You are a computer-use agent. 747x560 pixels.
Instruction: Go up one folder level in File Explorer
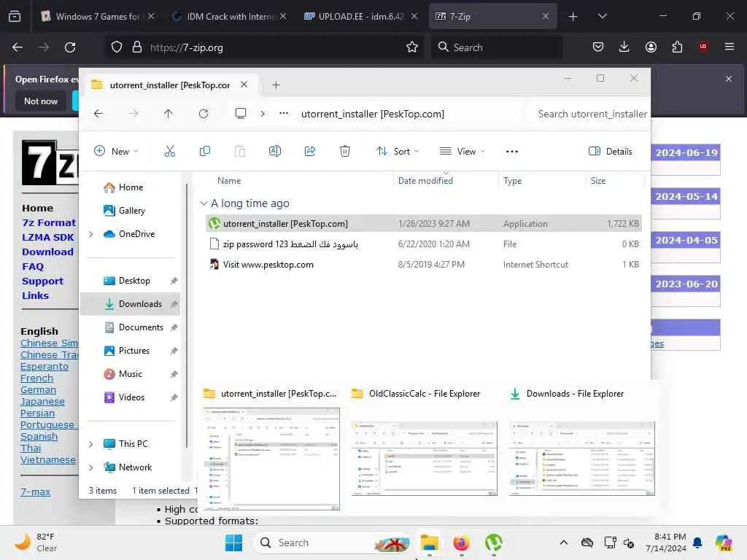pyautogui.click(x=169, y=114)
